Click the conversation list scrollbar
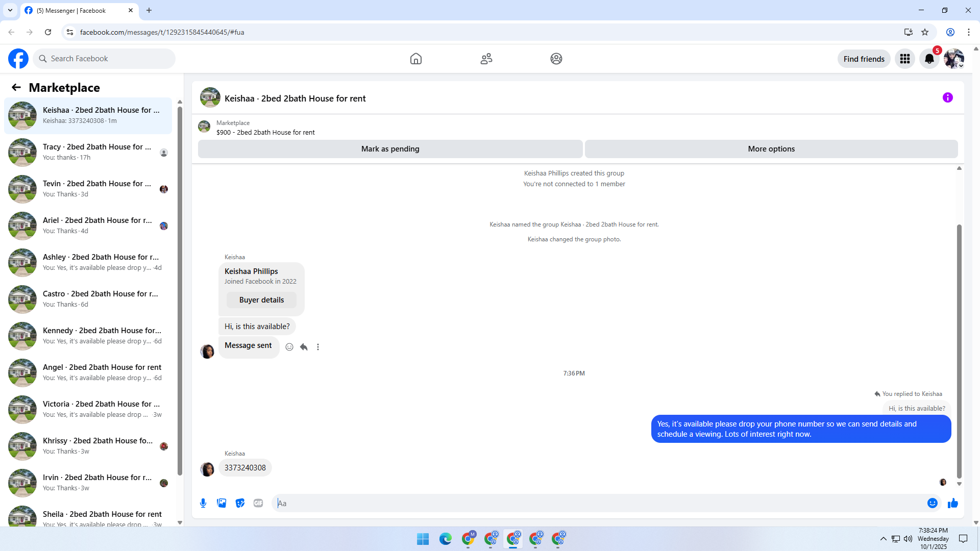This screenshot has height=551, width=980. pyautogui.click(x=180, y=290)
